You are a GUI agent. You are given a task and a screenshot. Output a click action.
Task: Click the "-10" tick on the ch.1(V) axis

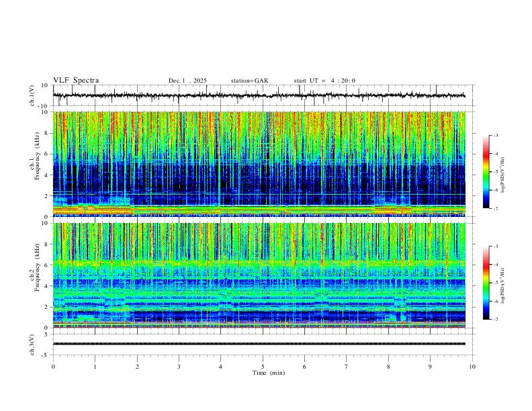[x=44, y=106]
